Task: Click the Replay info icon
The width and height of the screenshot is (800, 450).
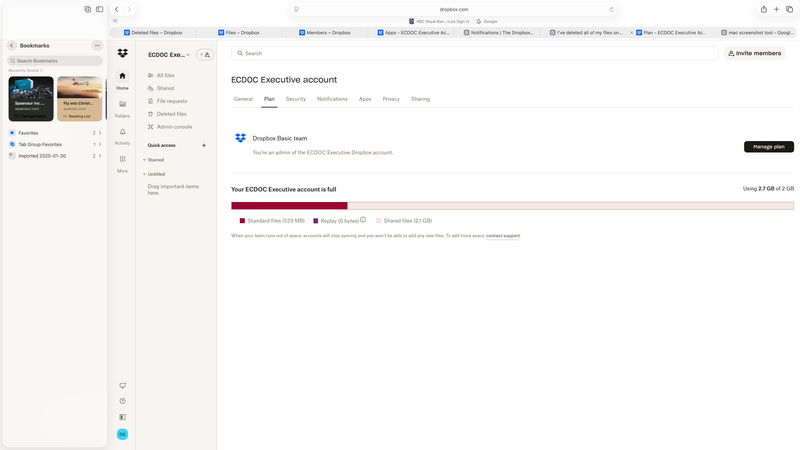Action: (x=363, y=220)
